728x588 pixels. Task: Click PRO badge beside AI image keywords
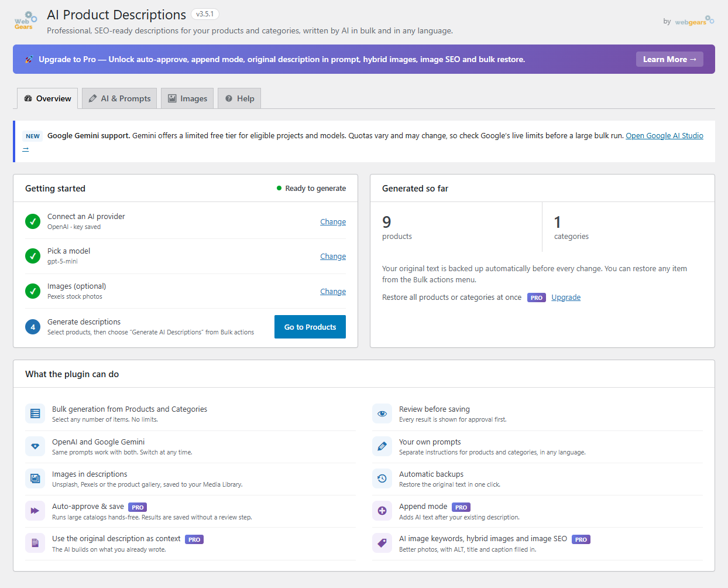[x=581, y=539]
